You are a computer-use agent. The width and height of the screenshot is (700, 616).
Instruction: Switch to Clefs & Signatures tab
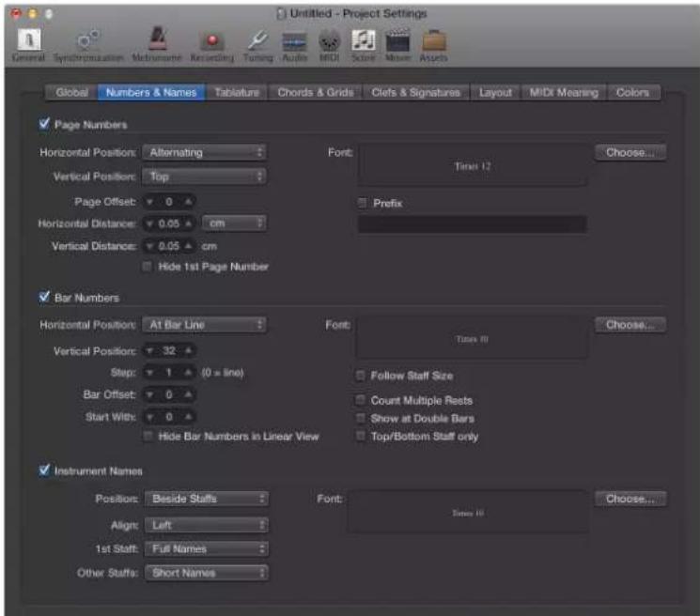tap(416, 92)
